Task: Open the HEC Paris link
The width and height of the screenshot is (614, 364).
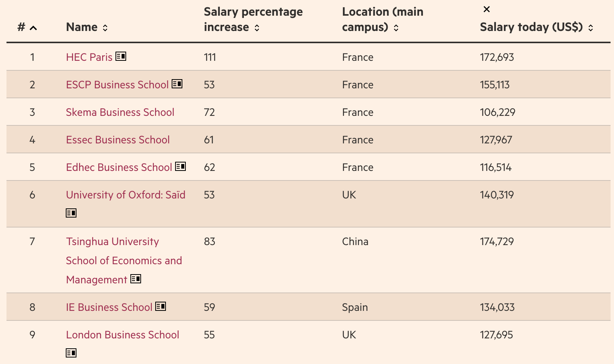Action: click(x=89, y=57)
